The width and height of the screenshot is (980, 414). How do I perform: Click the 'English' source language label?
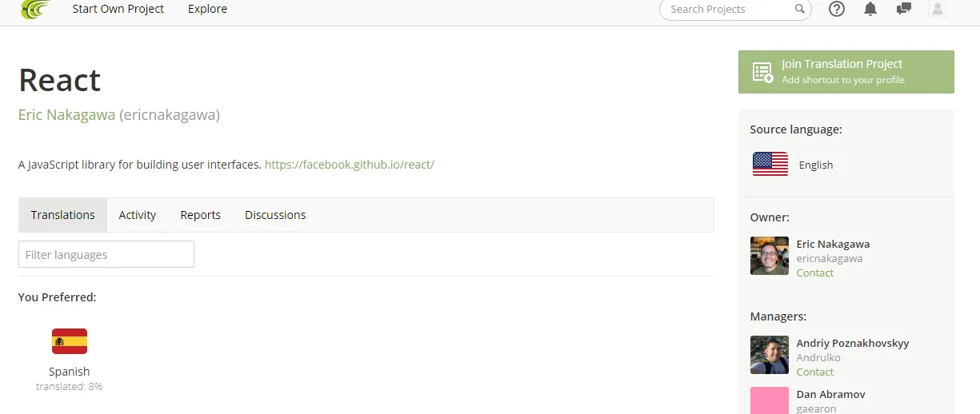816,165
